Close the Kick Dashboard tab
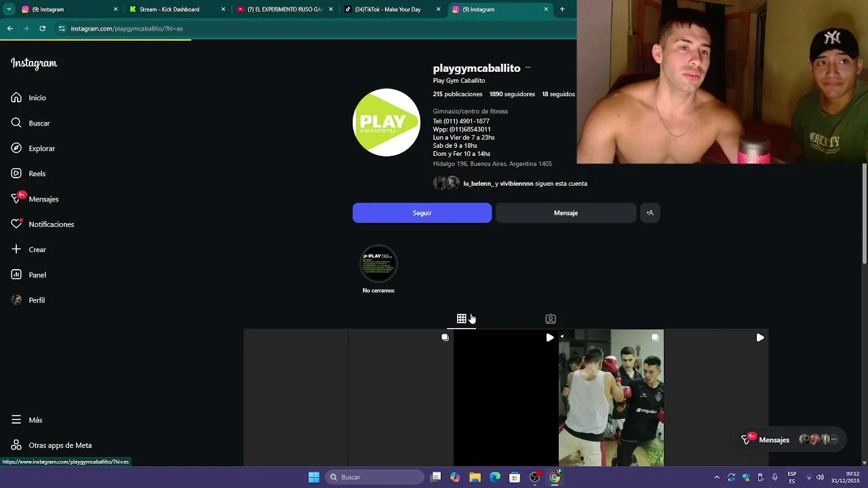This screenshot has height=488, width=868. pyautogui.click(x=223, y=9)
